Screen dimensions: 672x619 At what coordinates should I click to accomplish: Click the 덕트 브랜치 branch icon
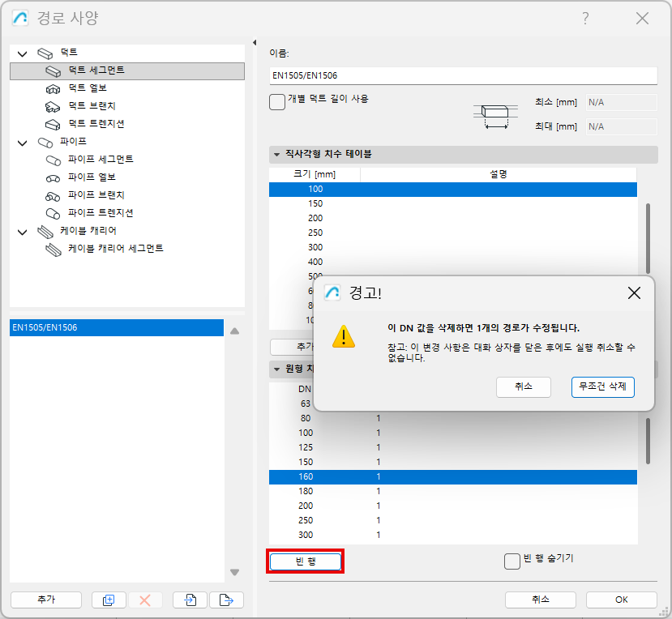click(x=53, y=107)
